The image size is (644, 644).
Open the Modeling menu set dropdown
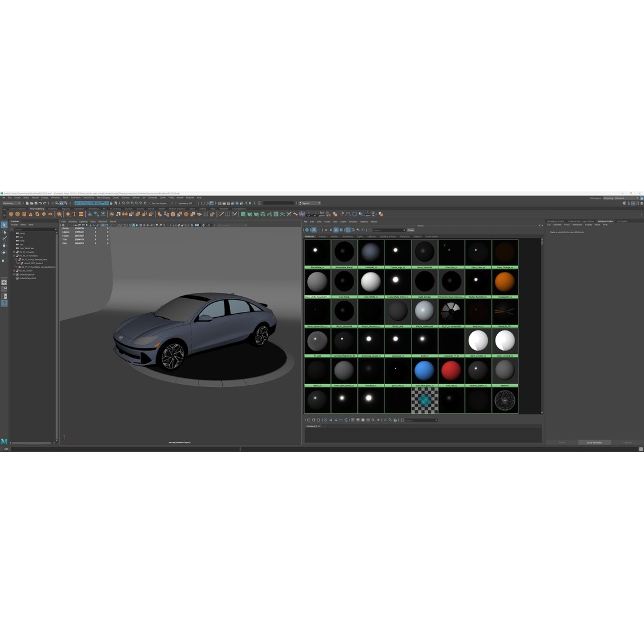pyautogui.click(x=11, y=203)
